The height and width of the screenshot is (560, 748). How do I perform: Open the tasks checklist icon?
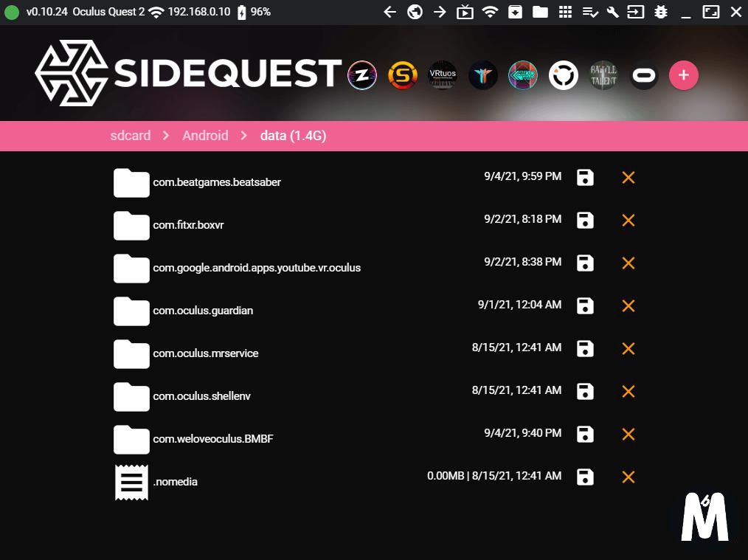coord(590,12)
